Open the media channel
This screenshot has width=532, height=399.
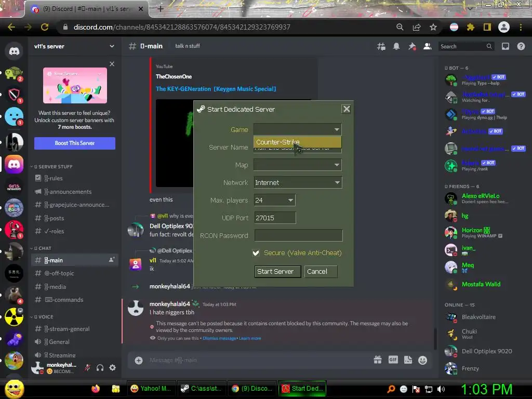pos(75,287)
